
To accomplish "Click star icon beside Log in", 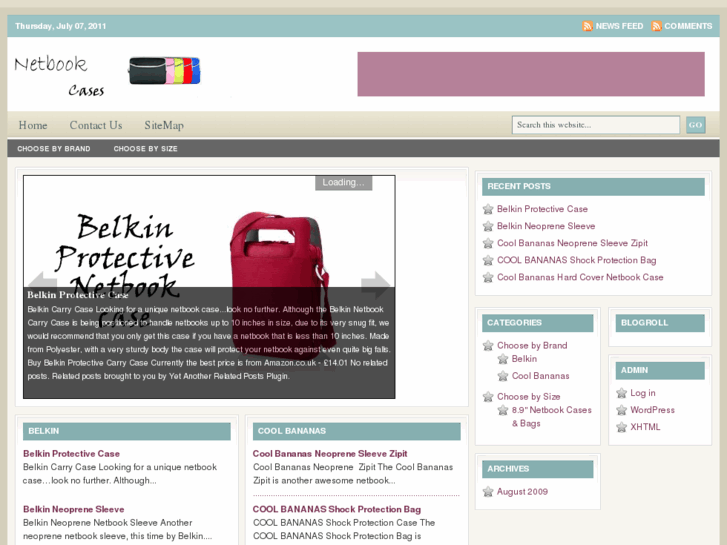I will pyautogui.click(x=621, y=393).
